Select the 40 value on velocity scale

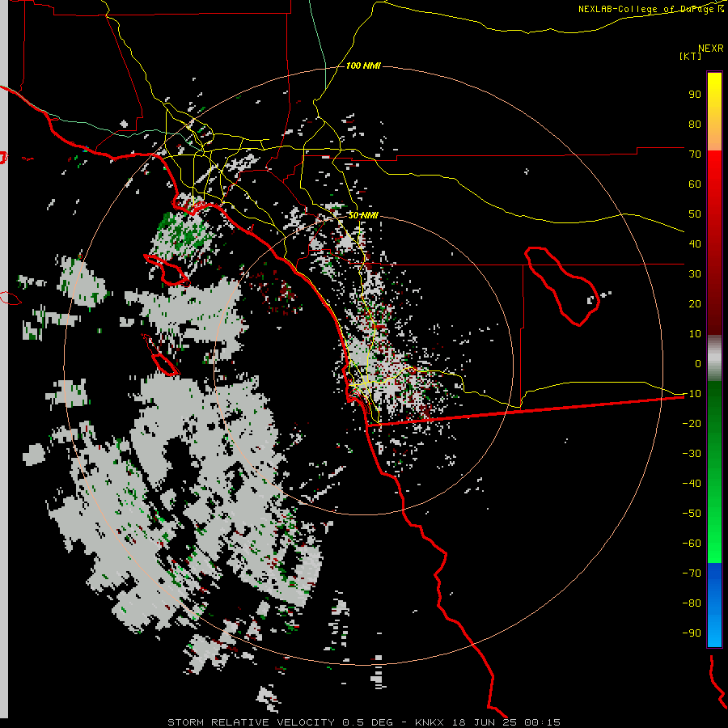click(695, 244)
